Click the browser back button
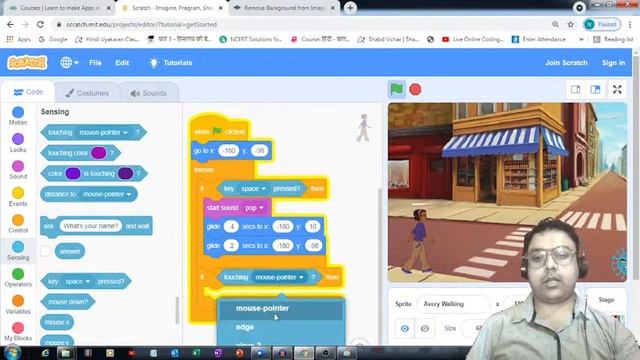This screenshot has width=640, height=360. pyautogui.click(x=10, y=24)
